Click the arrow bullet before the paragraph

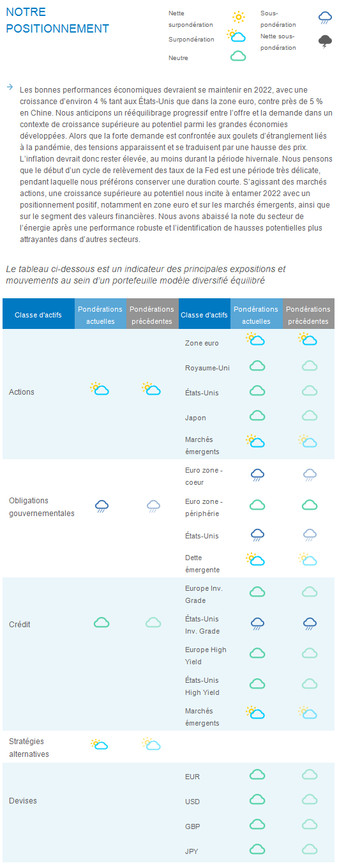pos(10,87)
